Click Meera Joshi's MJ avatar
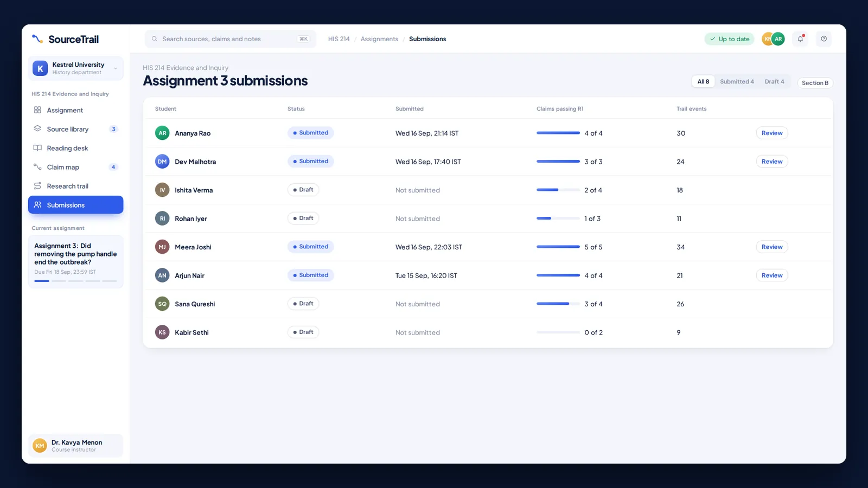868x488 pixels. coord(162,247)
